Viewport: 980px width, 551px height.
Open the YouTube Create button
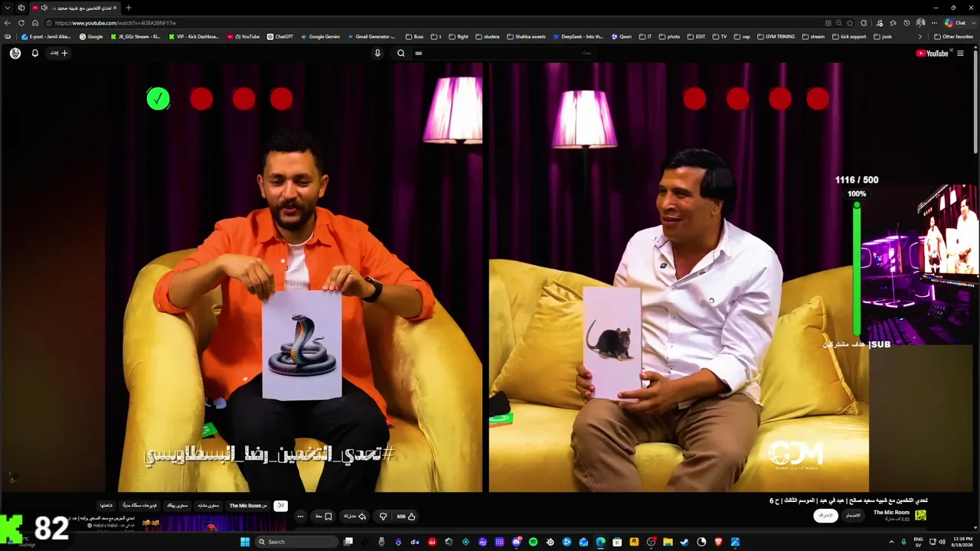(x=60, y=54)
